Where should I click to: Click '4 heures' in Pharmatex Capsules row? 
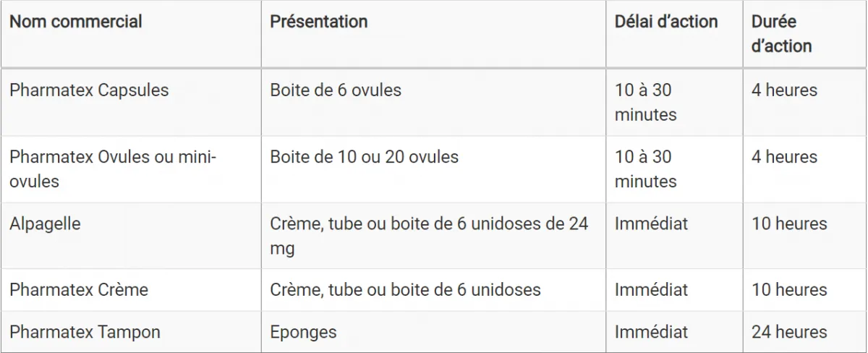784,90
